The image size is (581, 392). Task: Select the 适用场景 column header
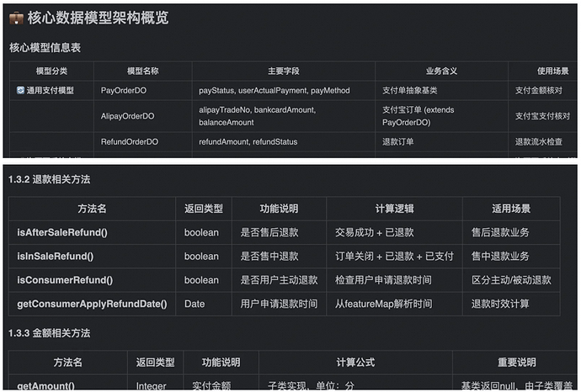click(510, 209)
